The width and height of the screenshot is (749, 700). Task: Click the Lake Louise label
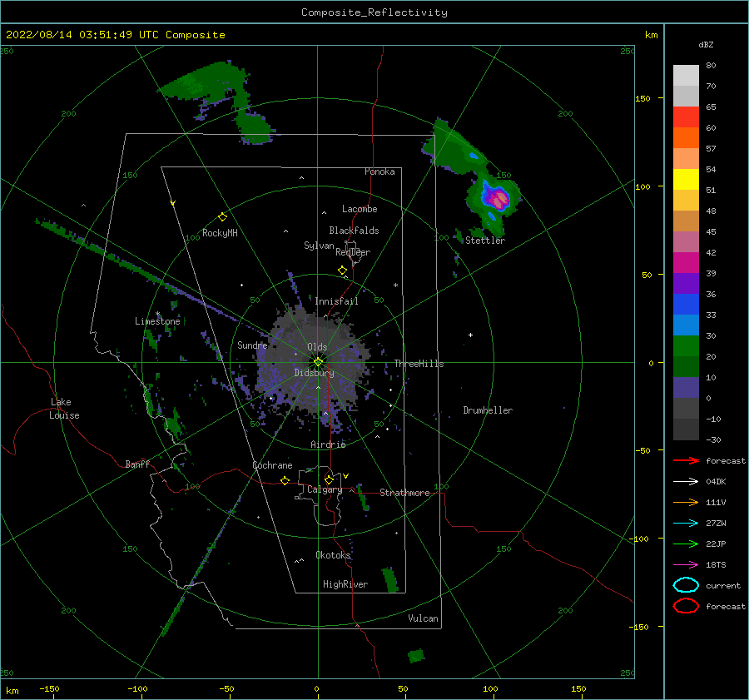64,409
